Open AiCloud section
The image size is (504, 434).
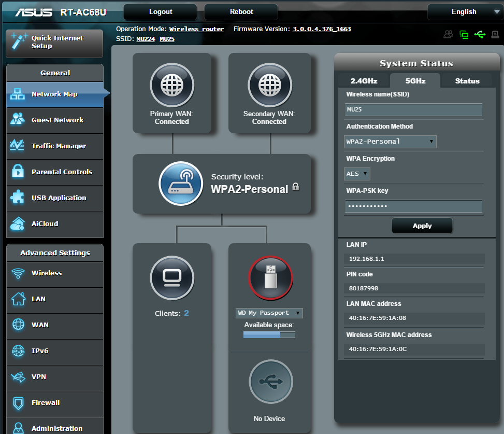[x=54, y=224]
